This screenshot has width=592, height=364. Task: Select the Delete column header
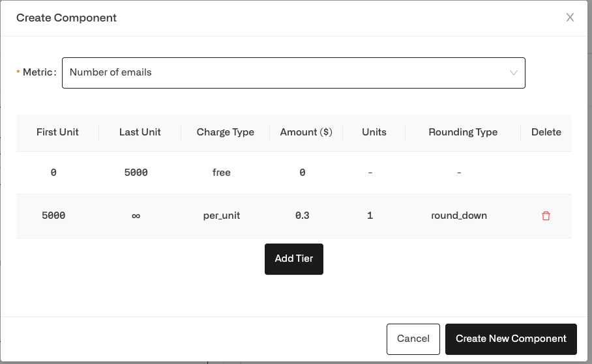[x=546, y=132]
